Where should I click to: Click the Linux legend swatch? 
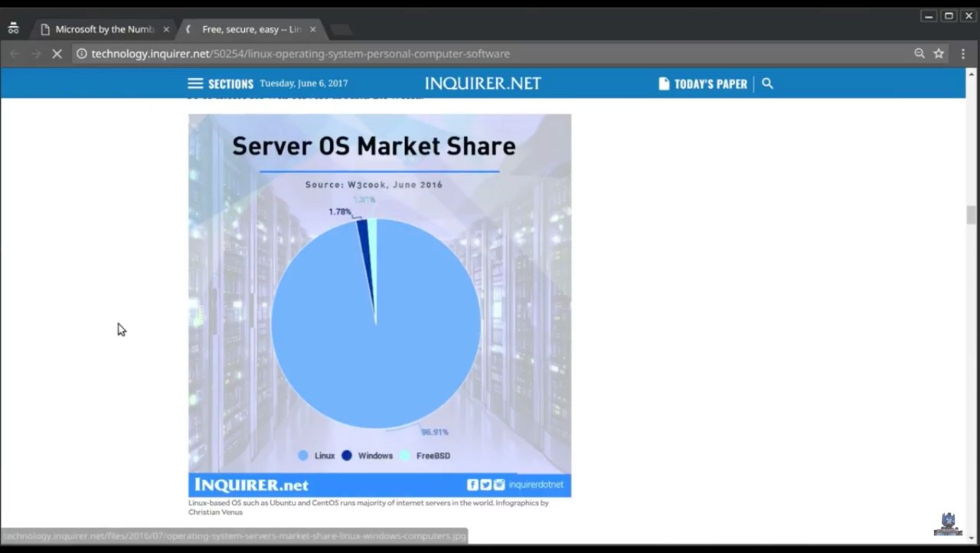(x=303, y=456)
